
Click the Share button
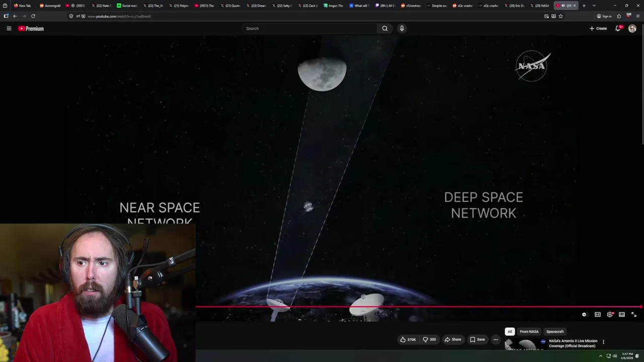(x=453, y=340)
